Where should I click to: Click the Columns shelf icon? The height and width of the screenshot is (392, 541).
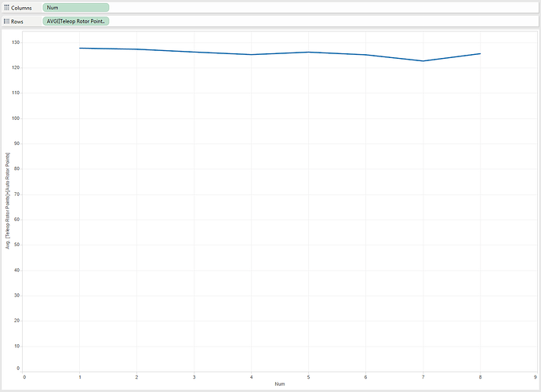click(x=6, y=8)
